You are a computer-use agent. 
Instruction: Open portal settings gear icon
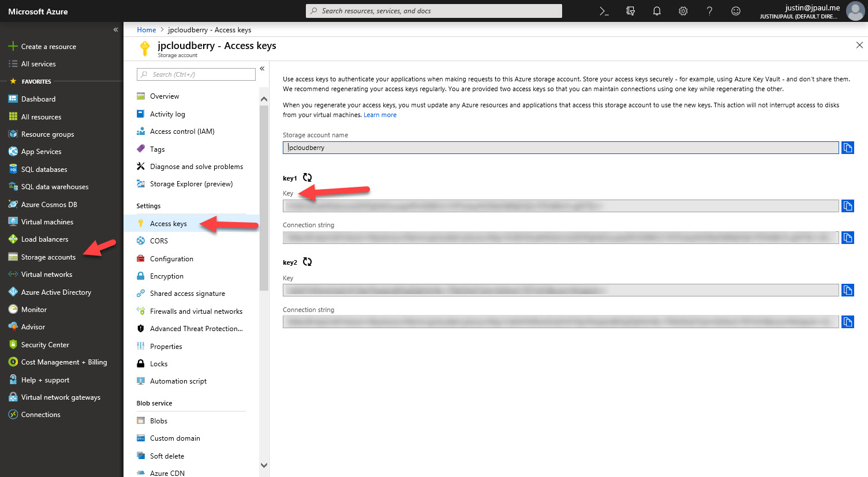click(683, 11)
